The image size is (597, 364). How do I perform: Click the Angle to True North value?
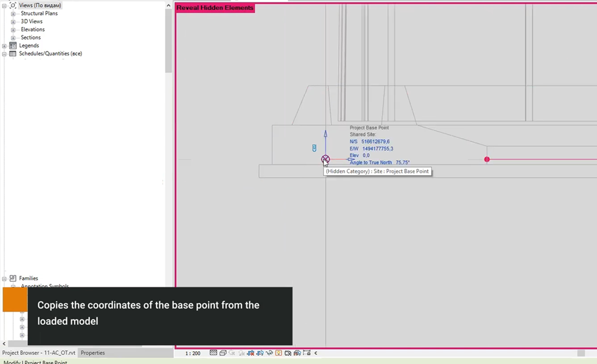[402, 163]
